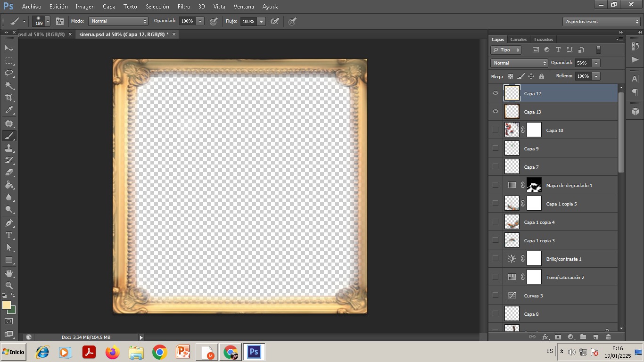The image size is (644, 362).
Task: Select the Rectangle shape tool
Action: click(9, 260)
